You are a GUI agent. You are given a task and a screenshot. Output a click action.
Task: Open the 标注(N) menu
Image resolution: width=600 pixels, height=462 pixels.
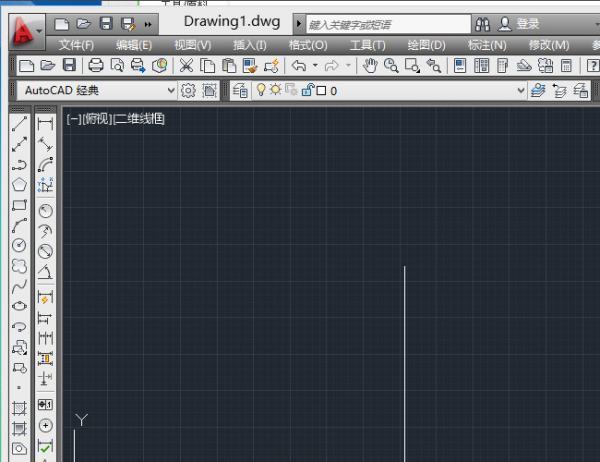[487, 45]
